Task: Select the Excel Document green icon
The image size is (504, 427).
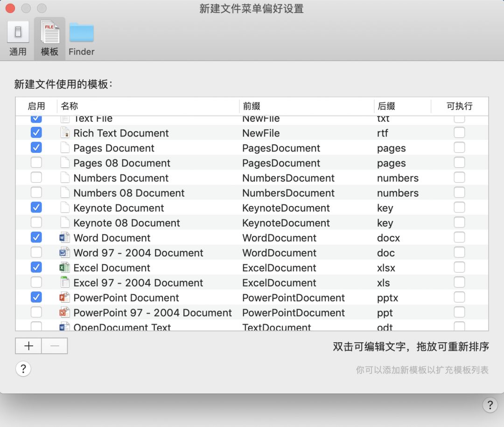Action: click(65, 268)
